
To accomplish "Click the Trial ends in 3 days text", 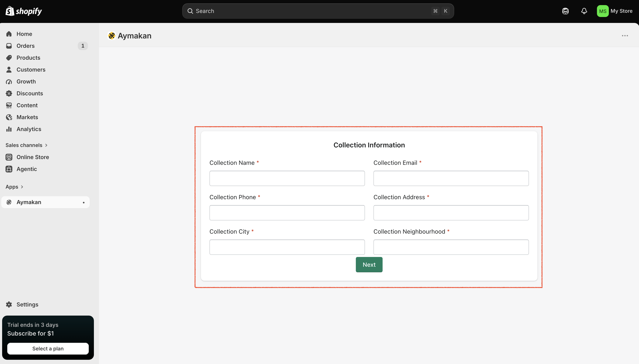I will (x=33, y=325).
